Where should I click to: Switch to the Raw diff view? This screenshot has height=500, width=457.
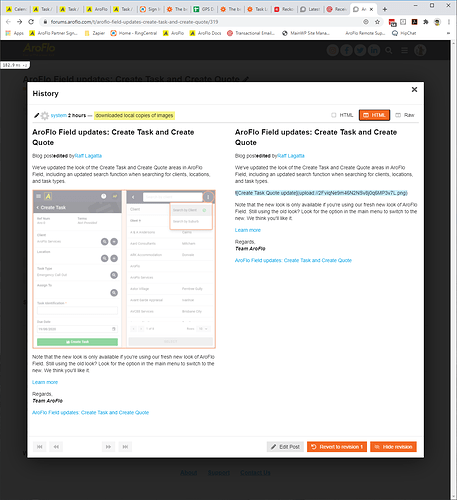(405, 115)
